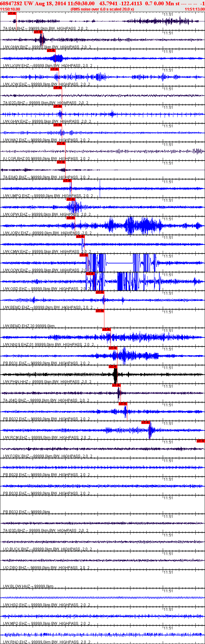Screen dimensions: 205x644
Task: Click station label 'UW JCW EHZ'
Action: pyautogui.click(x=15, y=84)
